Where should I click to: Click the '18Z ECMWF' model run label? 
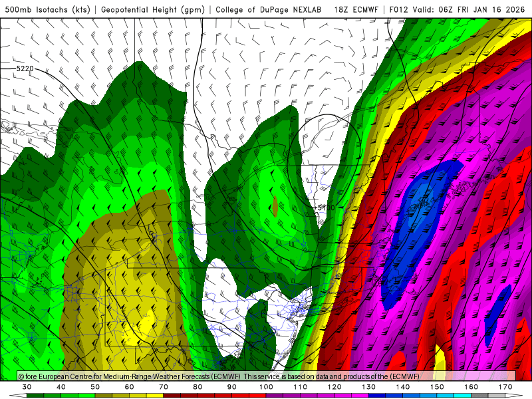coord(356,9)
